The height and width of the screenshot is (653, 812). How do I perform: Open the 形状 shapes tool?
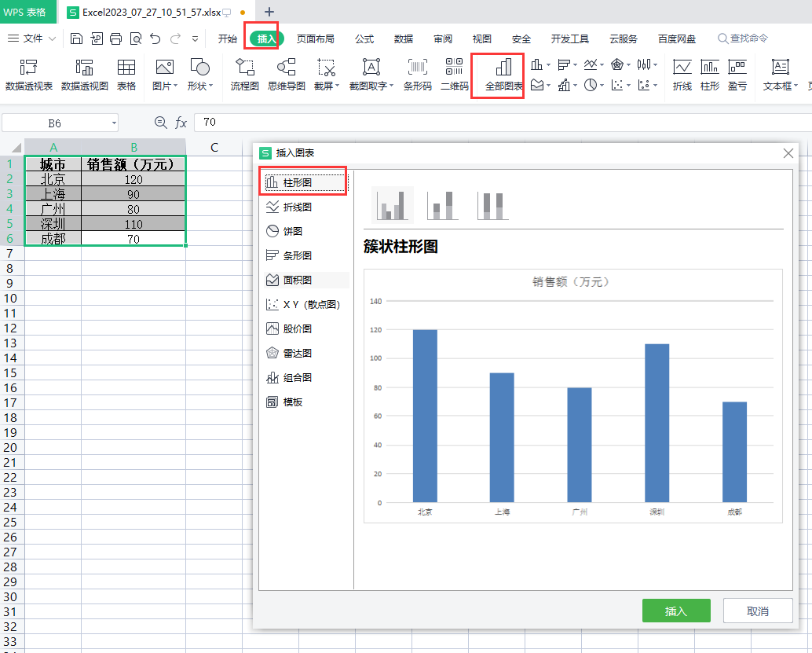click(x=200, y=75)
